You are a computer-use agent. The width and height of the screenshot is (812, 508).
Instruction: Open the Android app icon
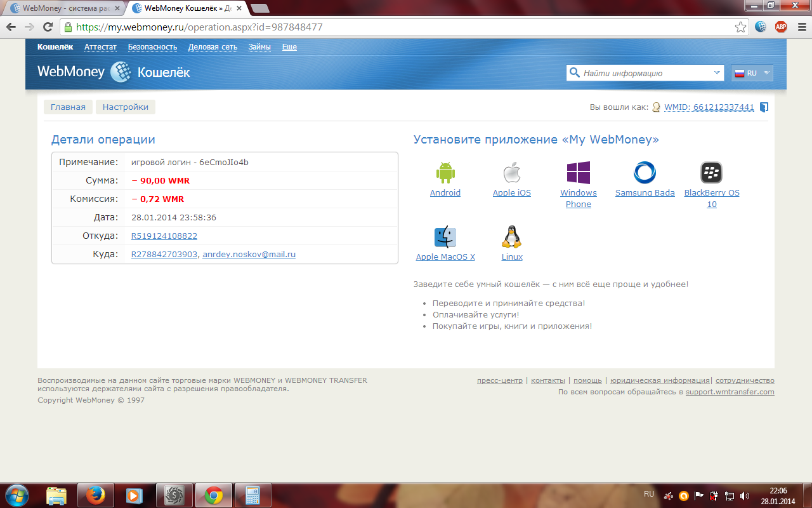tap(445, 173)
